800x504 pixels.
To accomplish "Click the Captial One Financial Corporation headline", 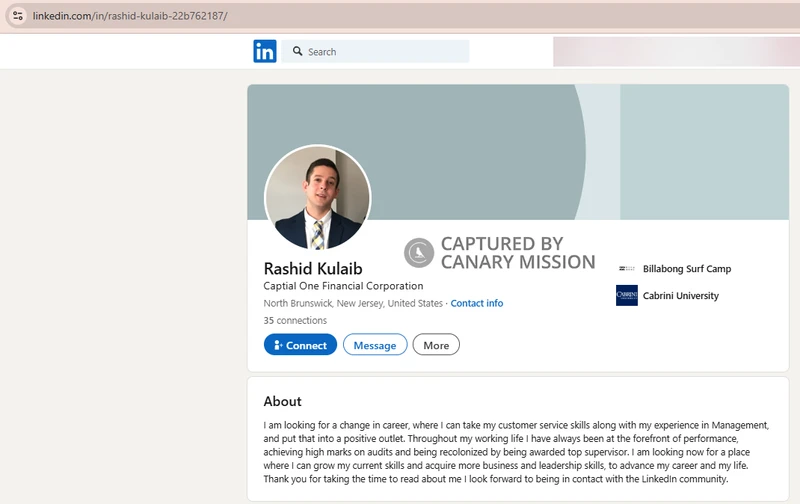I will (x=343, y=286).
